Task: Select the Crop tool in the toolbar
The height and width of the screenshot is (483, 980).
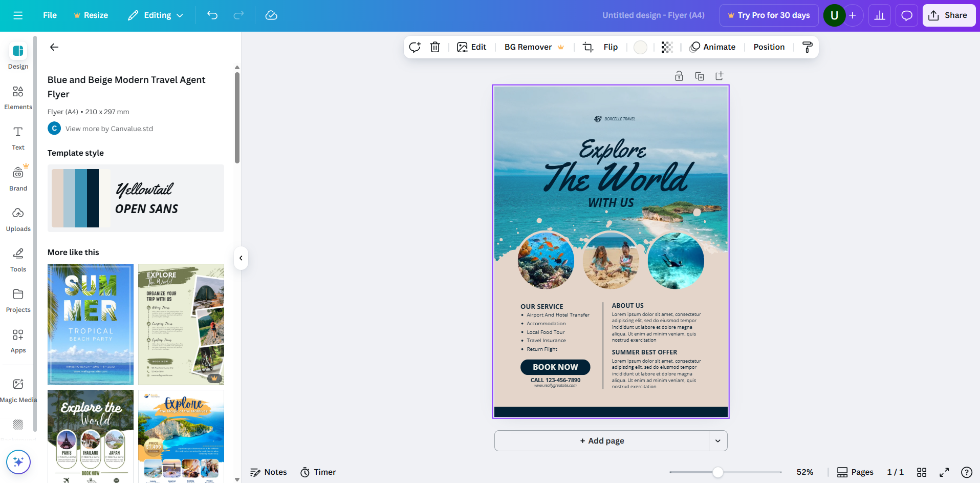Action: click(587, 47)
